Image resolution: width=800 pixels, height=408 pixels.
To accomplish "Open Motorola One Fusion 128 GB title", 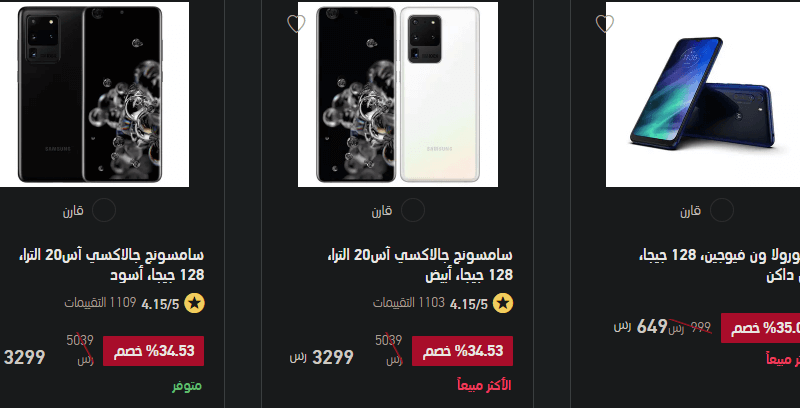I will (x=719, y=265).
